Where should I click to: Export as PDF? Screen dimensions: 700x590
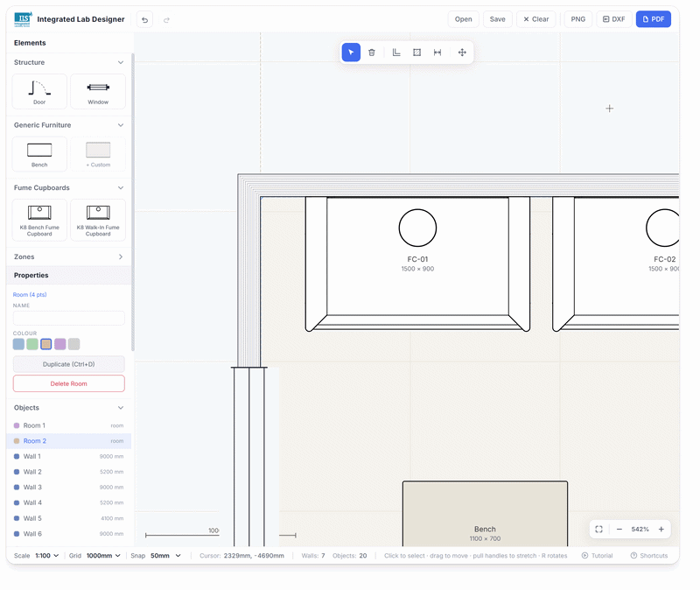tap(653, 19)
